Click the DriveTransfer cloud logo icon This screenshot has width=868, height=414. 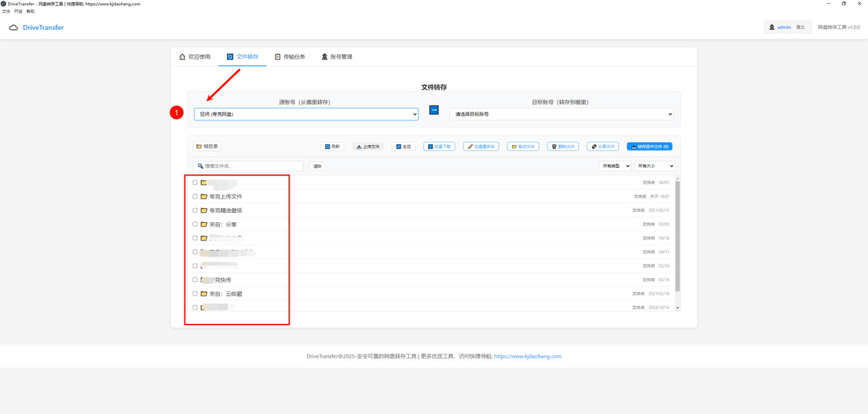point(14,28)
